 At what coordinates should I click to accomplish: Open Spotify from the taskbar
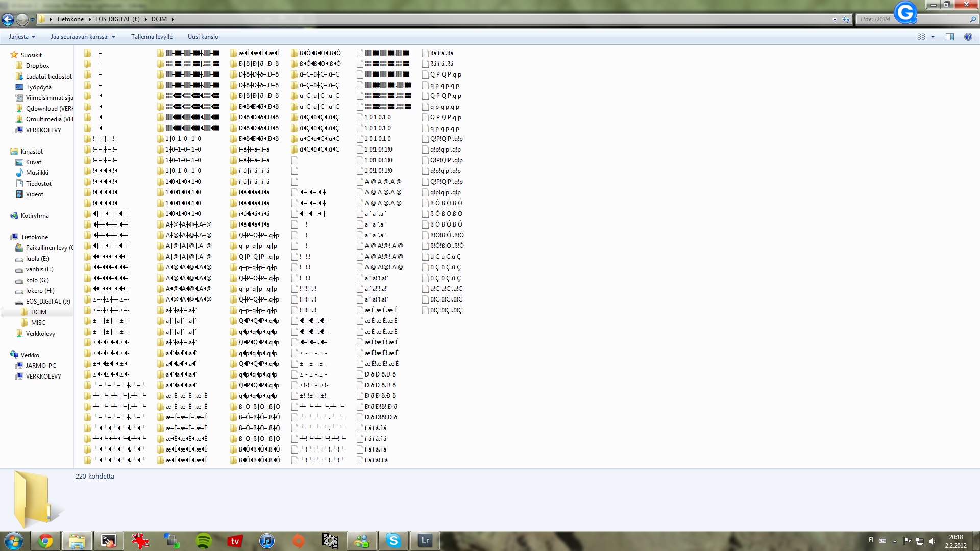(204, 541)
